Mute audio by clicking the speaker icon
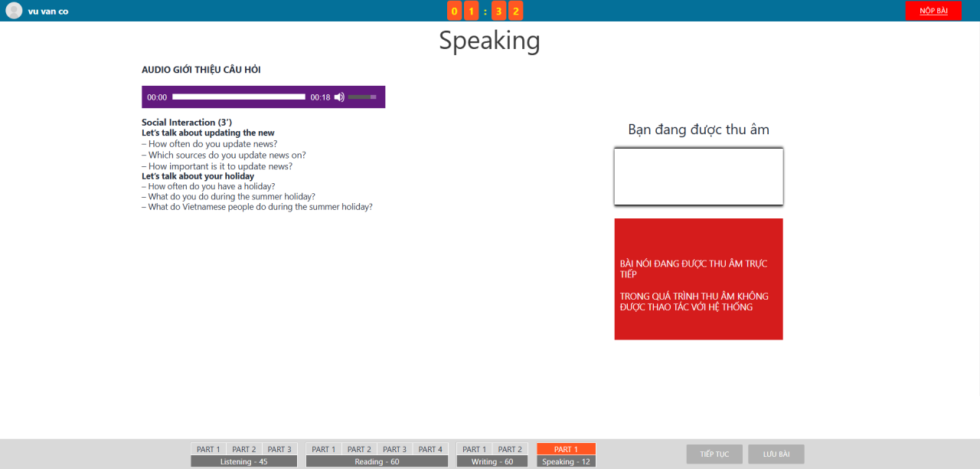Image resolution: width=980 pixels, height=469 pixels. coord(338,97)
